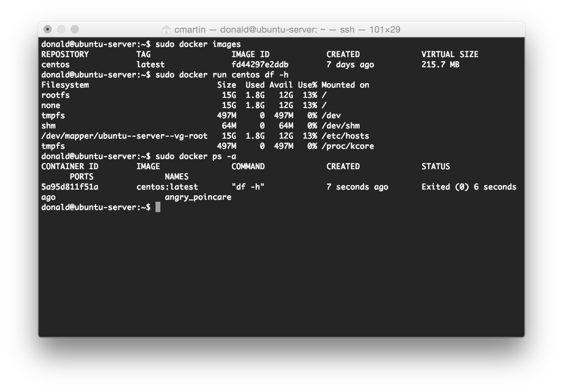Click the container name angry_poincare
The height and width of the screenshot is (392, 563).
click(x=198, y=197)
